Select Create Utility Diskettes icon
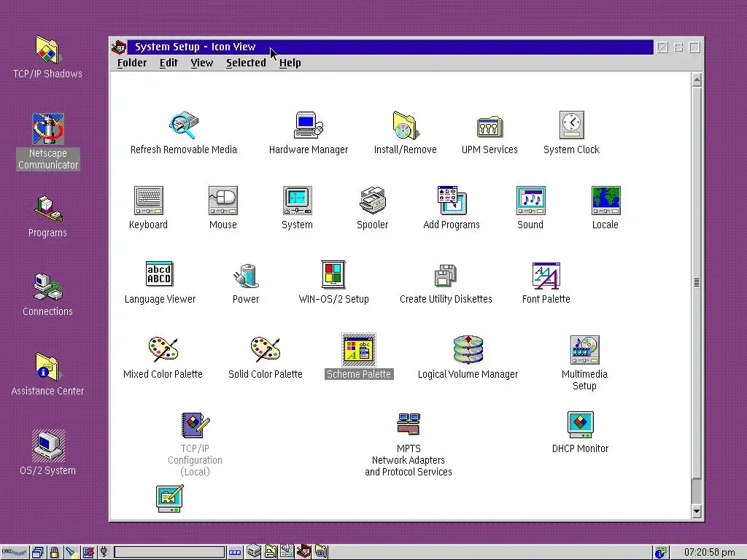 point(446,275)
